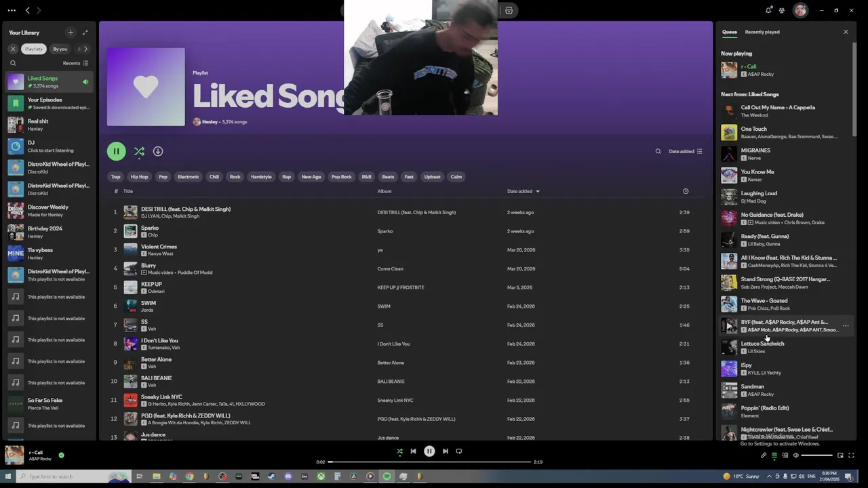Open the Recents sort options in library

(x=75, y=63)
